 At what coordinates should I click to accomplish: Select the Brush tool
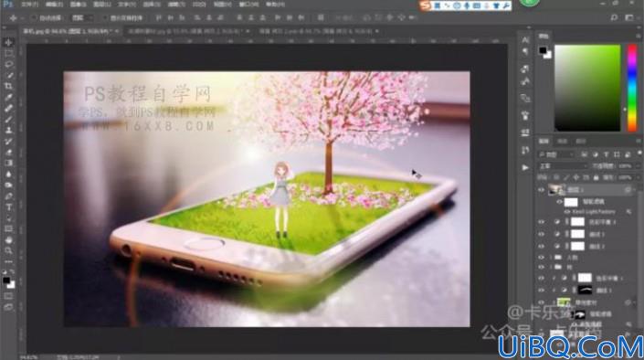coord(8,120)
